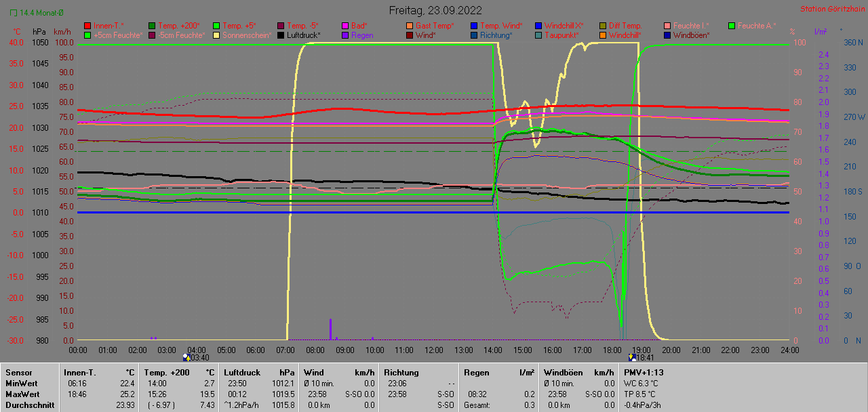
Task: Click the 1019.5 max pressure value
Action: (x=283, y=394)
